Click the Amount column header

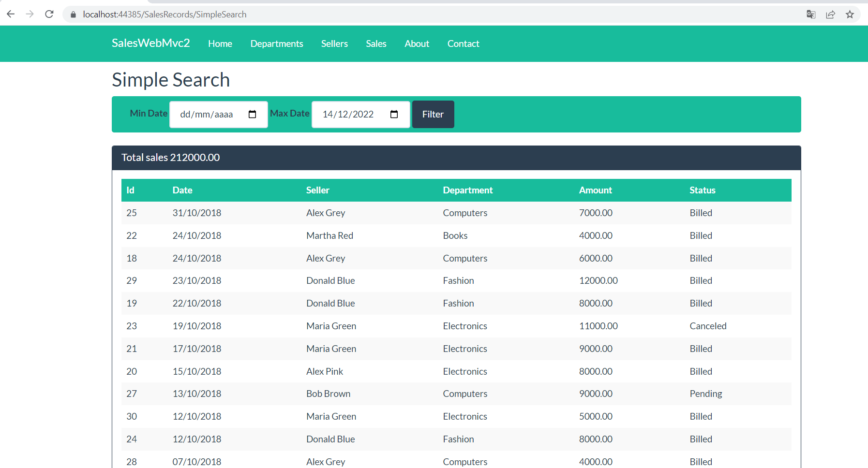pyautogui.click(x=596, y=190)
